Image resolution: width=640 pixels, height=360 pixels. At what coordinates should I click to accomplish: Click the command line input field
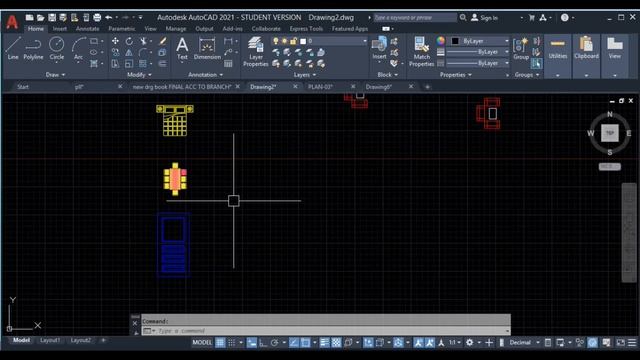pyautogui.click(x=326, y=331)
